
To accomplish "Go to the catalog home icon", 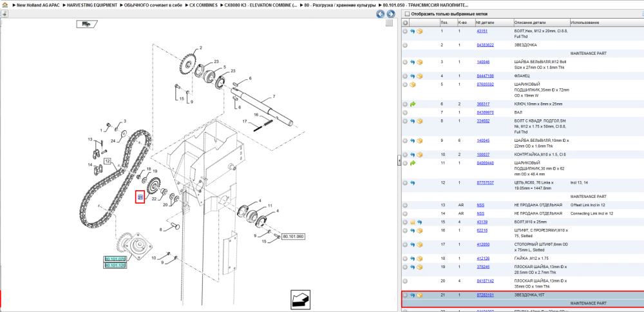I will click(x=5, y=5).
